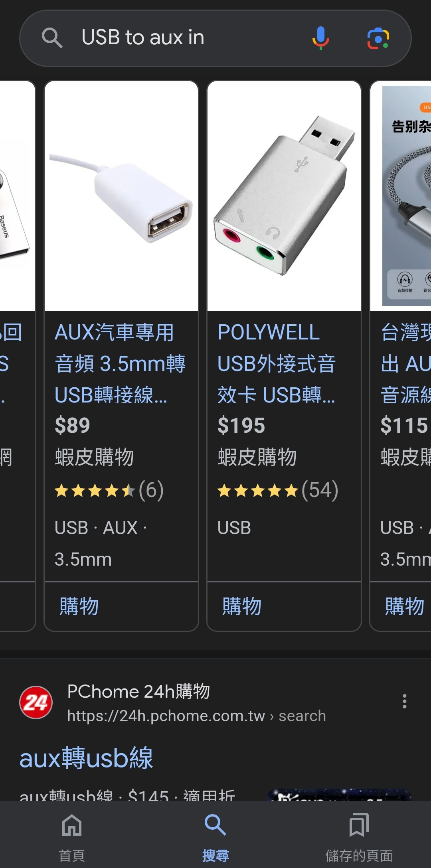Open POLYWELL USB外接式音效卡 title link
Viewport: 431px width, 868px height.
tap(277, 363)
